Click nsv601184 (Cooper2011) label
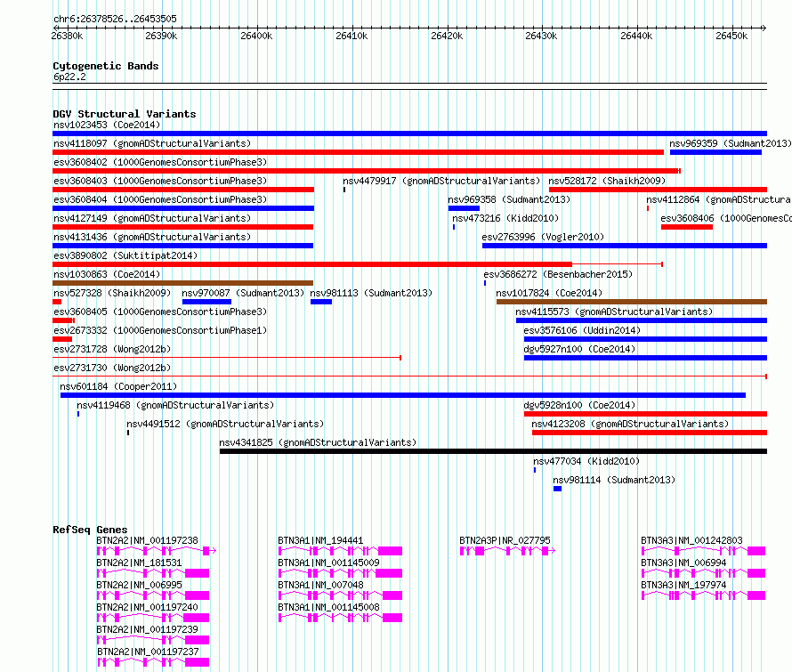The image size is (792, 672). (118, 386)
